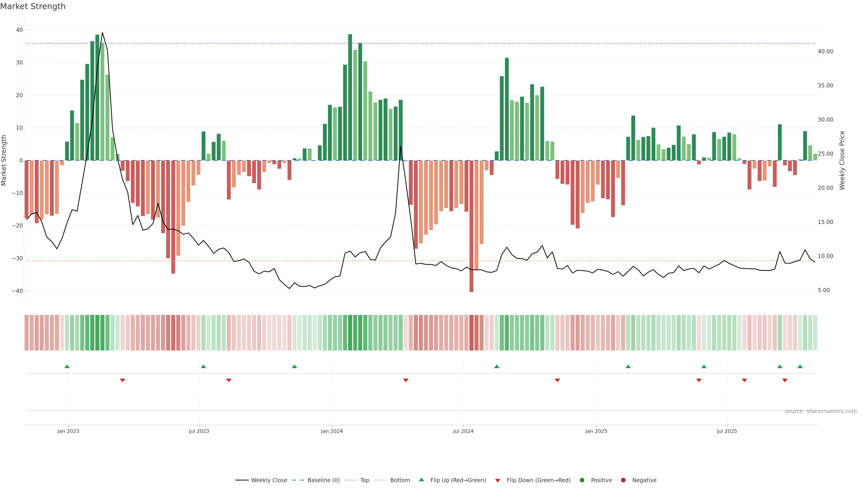This screenshot has height=488, width=868.
Task: Click the Negative legend red dot
Action: (623, 480)
